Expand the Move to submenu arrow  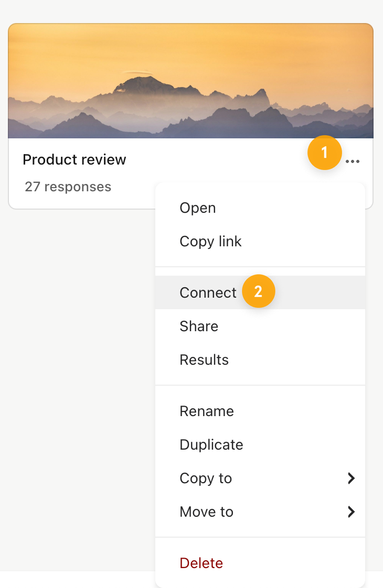pos(351,511)
